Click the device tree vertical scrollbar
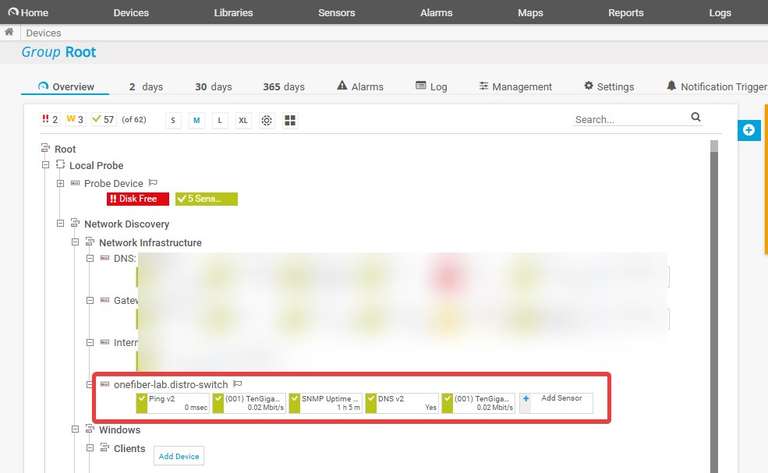Image resolution: width=768 pixels, height=473 pixels. [x=714, y=307]
